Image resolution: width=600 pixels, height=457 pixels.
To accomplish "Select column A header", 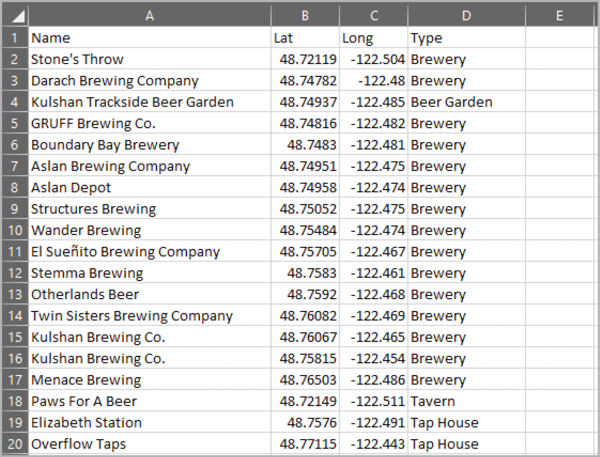I will click(x=149, y=16).
